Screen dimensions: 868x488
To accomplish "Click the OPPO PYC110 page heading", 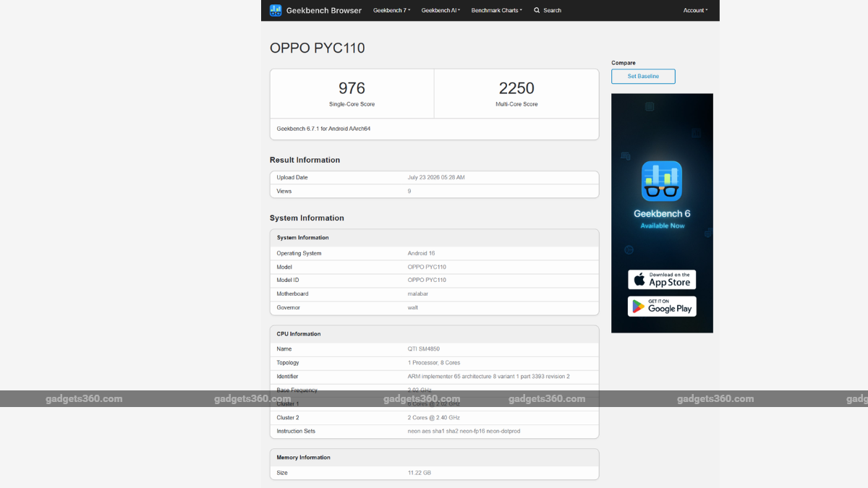I will click(x=318, y=48).
